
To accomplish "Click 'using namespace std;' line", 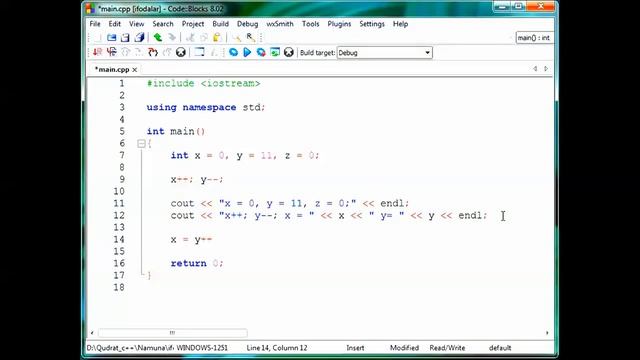I will pos(206,107).
